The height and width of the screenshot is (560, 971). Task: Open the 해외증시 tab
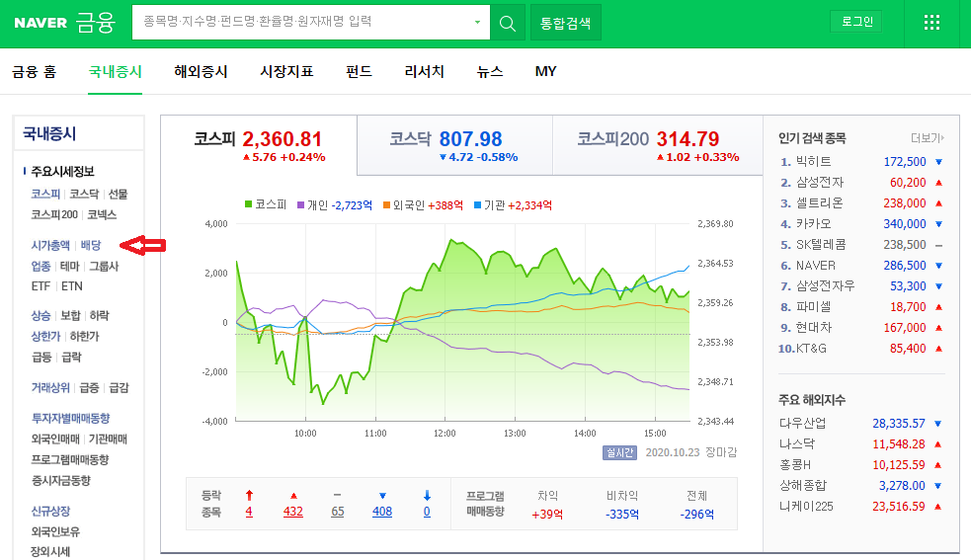[x=201, y=72]
